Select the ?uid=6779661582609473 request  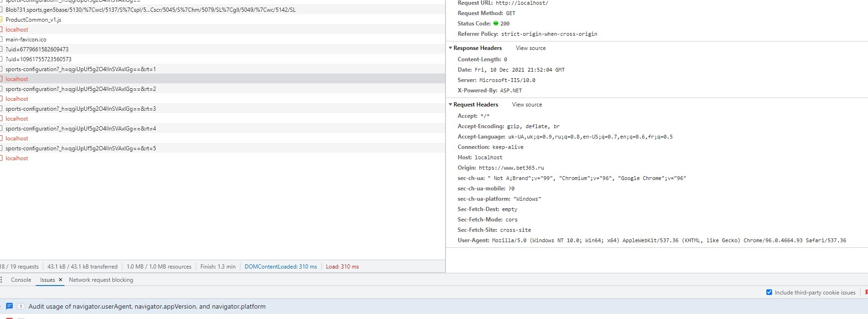coord(223,49)
